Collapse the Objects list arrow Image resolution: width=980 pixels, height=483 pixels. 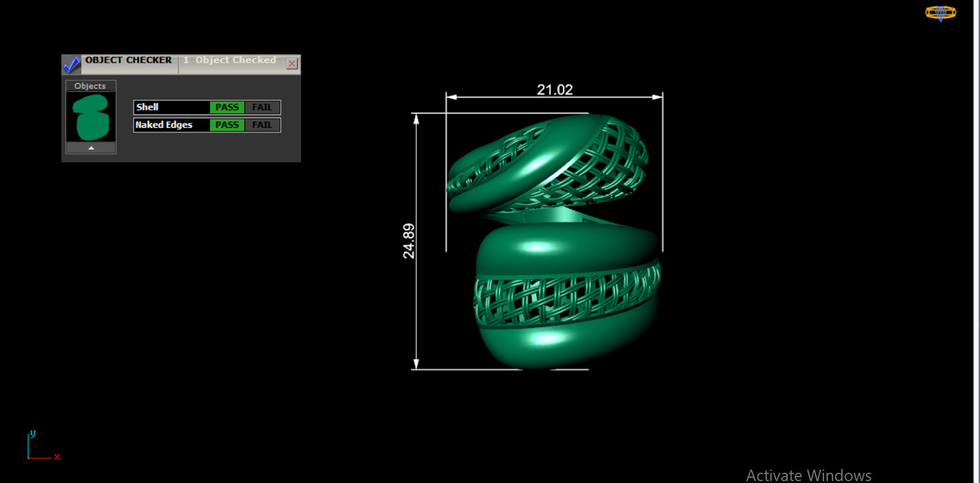91,148
